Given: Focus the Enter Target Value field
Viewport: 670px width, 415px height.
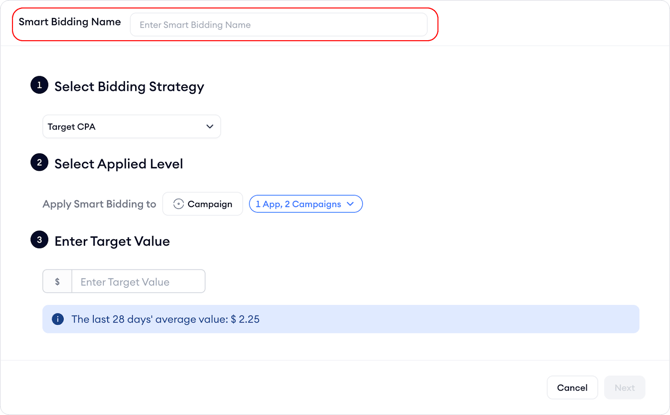Looking at the screenshot, I should (x=138, y=282).
